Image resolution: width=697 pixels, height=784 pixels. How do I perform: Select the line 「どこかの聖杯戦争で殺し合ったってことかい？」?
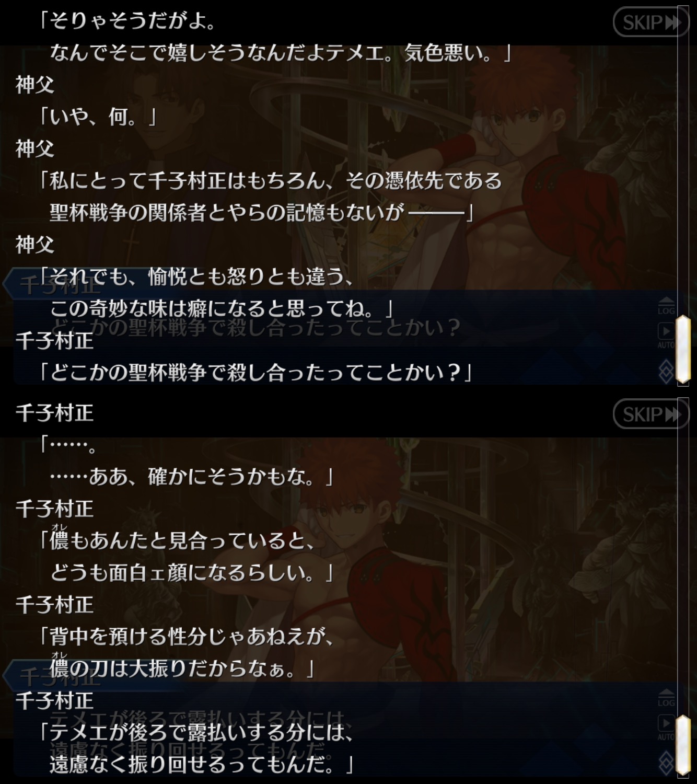256,373
